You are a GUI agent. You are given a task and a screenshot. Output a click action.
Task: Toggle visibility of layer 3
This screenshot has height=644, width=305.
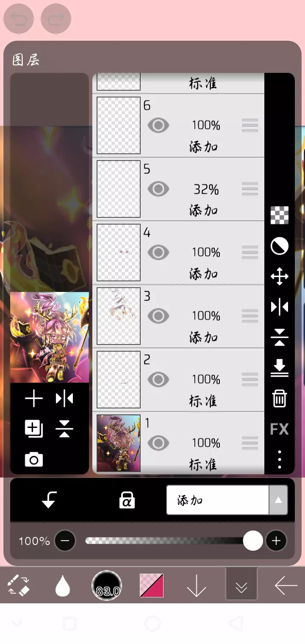(x=158, y=316)
